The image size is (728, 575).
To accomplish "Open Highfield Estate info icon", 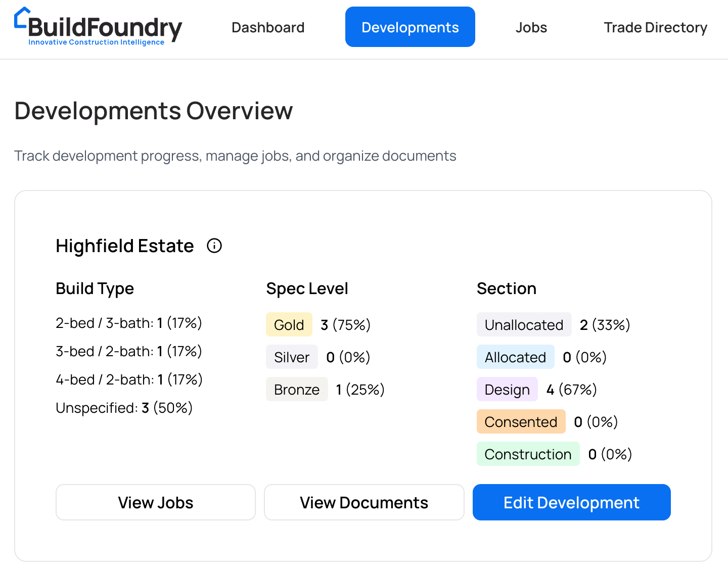I will (x=214, y=246).
